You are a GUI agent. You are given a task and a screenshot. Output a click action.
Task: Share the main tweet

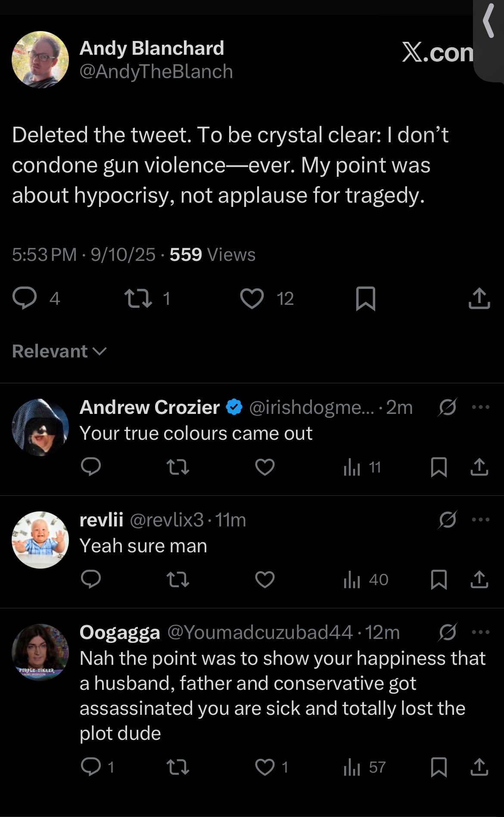pos(479,298)
